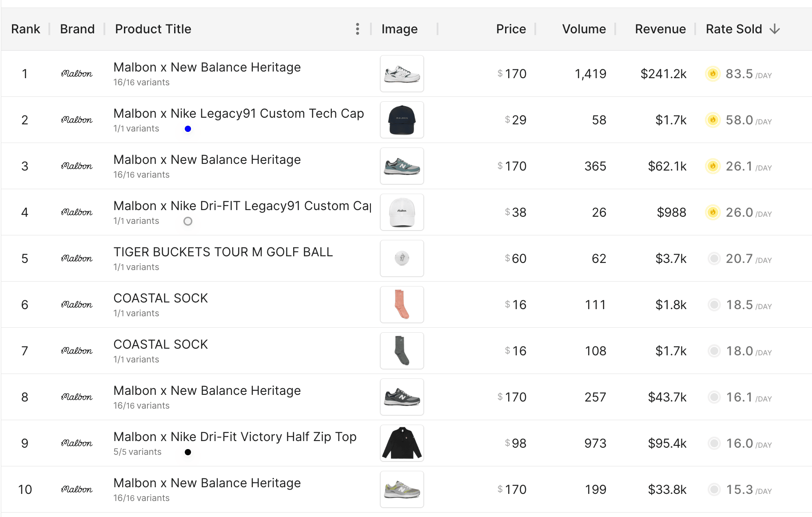Click the Malbon brand logo in rank 6
The image size is (812, 517).
pos(77,305)
